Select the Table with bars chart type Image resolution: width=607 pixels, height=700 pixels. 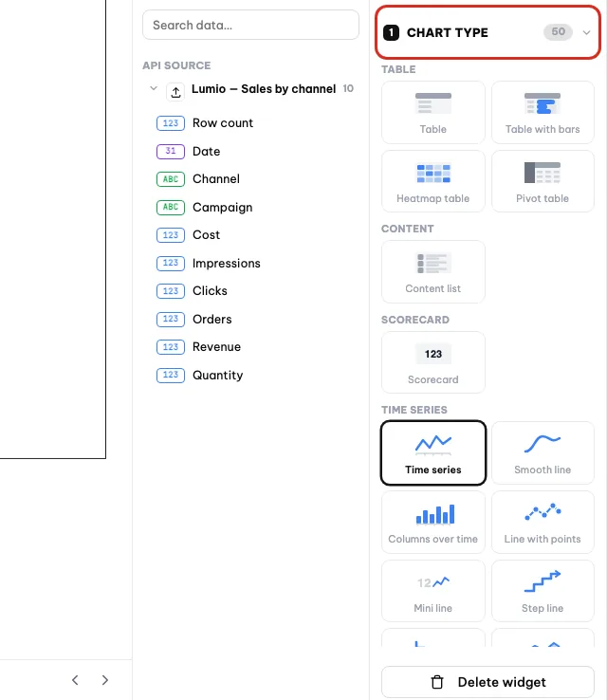543,113
